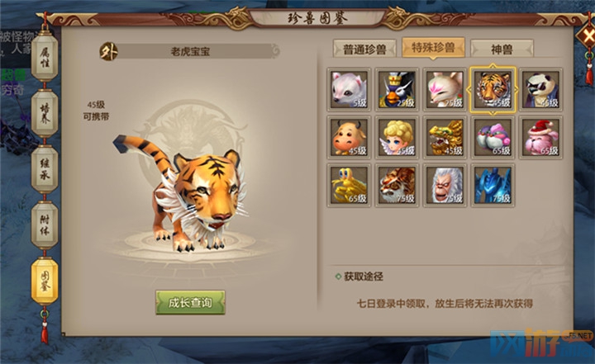
Task: Pick the panda pet icon
Action: tap(540, 90)
